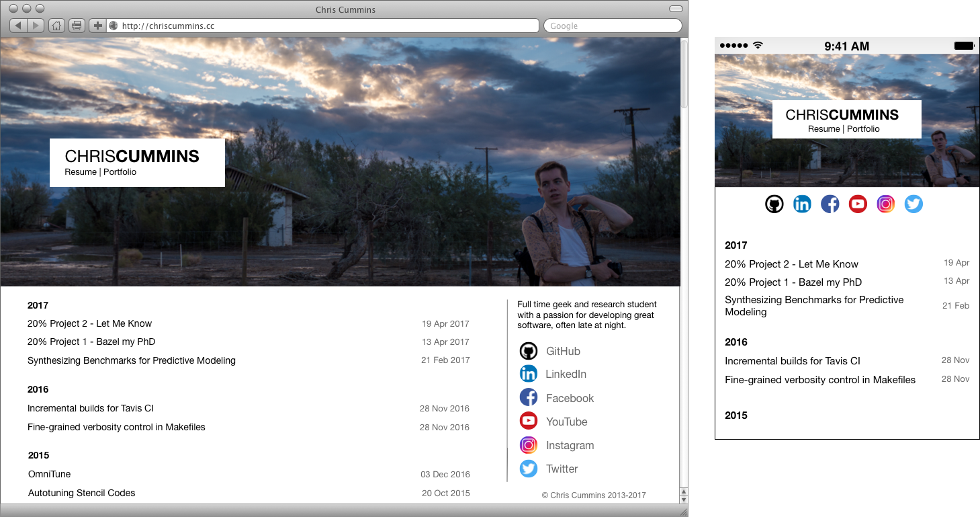Go forward with the browser forward arrow

pyautogui.click(x=36, y=26)
